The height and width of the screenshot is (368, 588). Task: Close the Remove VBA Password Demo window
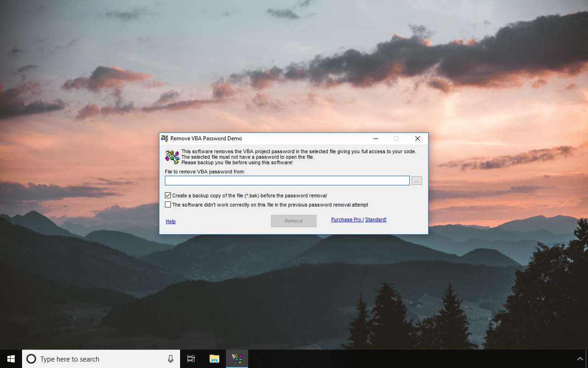[417, 138]
